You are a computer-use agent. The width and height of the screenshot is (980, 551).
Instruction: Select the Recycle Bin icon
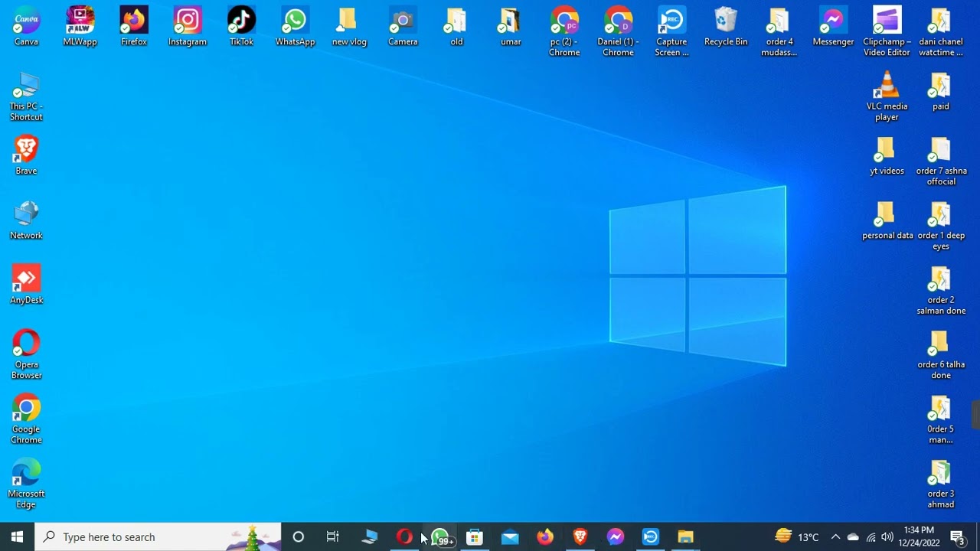726,26
